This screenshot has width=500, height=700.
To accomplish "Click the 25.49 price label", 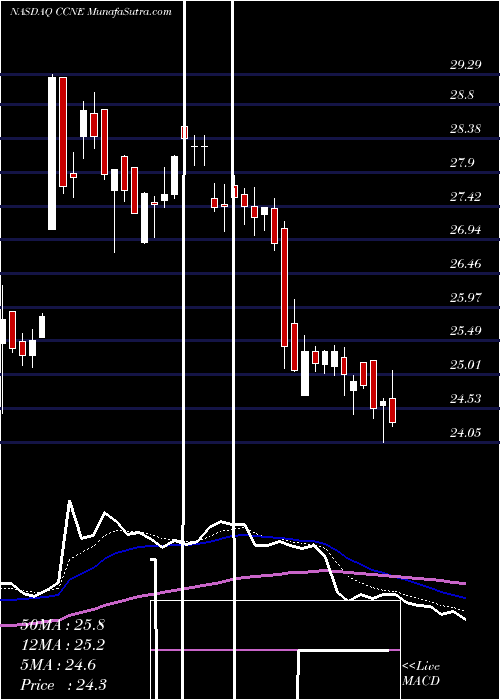I will [465, 331].
